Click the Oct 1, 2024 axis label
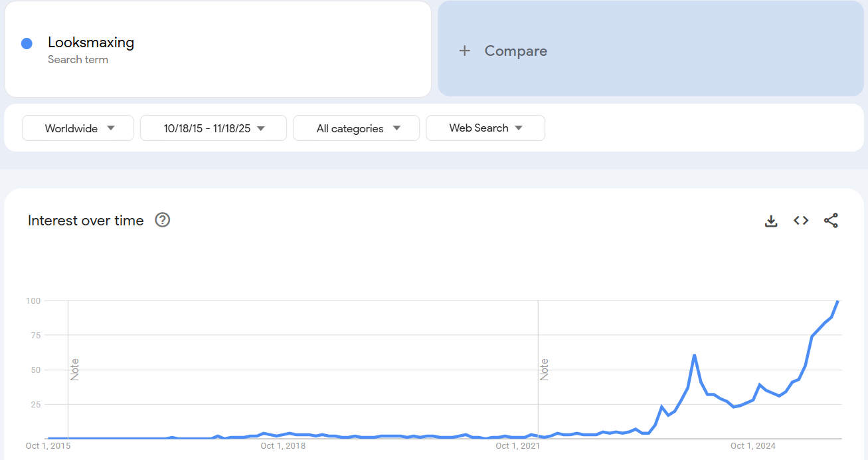 click(752, 446)
